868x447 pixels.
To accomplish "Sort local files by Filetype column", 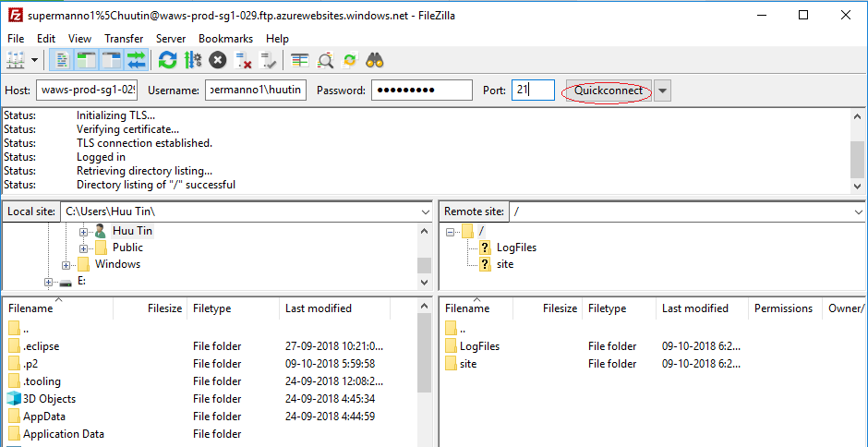I will click(x=235, y=308).
